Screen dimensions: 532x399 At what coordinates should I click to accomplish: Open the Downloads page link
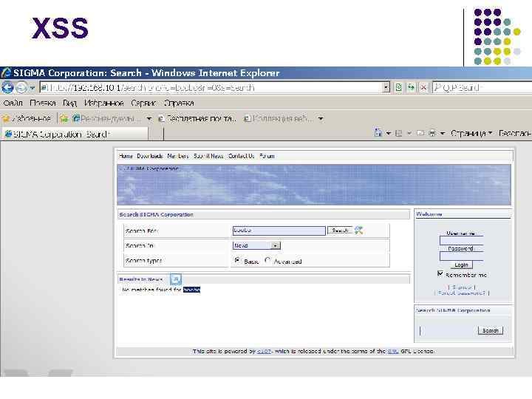[149, 156]
